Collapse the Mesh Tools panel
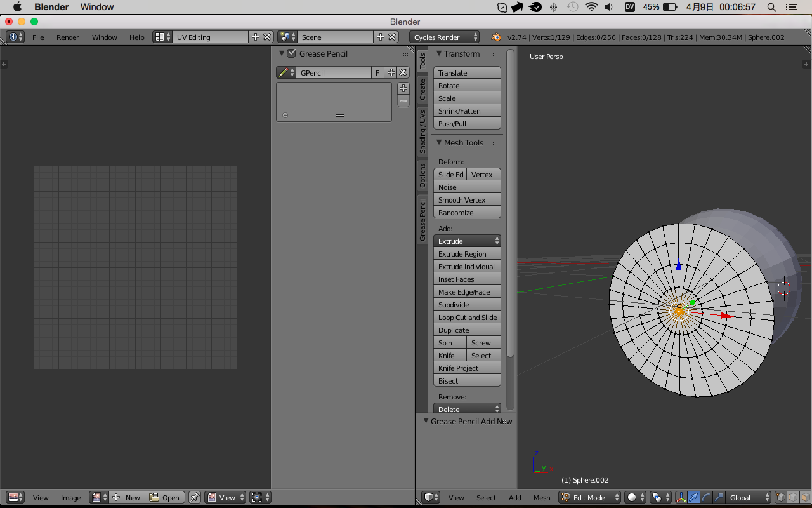The image size is (812, 508). pyautogui.click(x=439, y=142)
